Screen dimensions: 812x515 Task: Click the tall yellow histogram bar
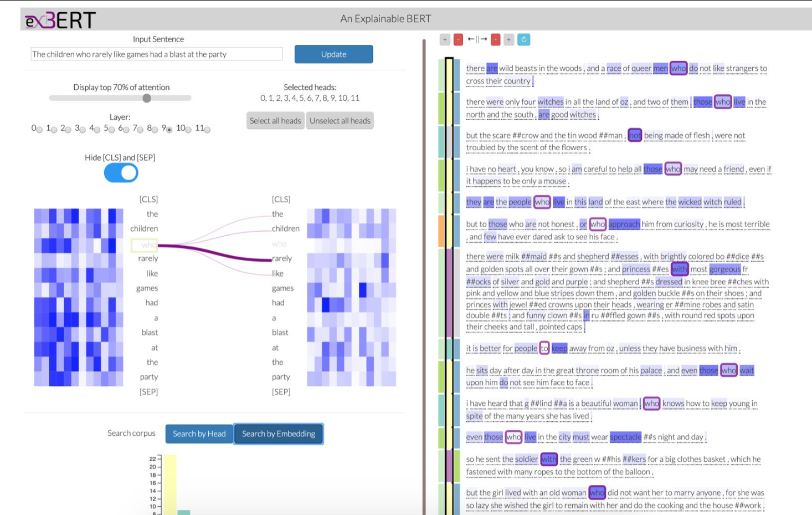pos(170,485)
